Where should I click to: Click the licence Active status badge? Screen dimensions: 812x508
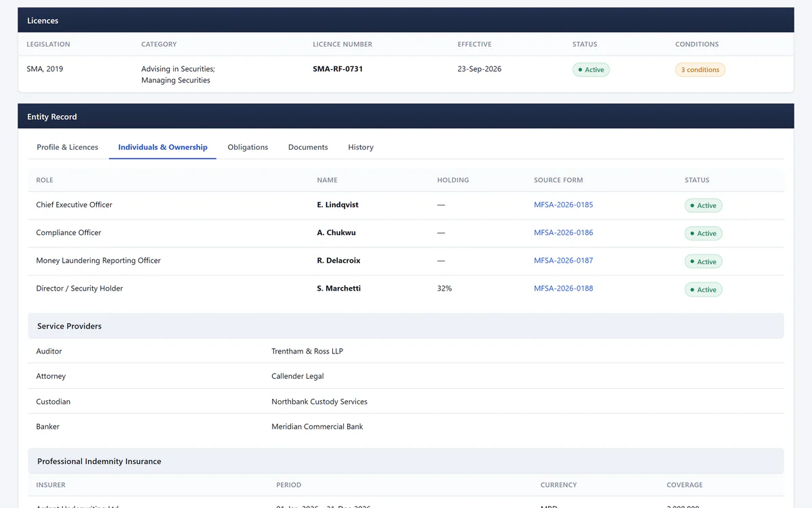tap(591, 70)
